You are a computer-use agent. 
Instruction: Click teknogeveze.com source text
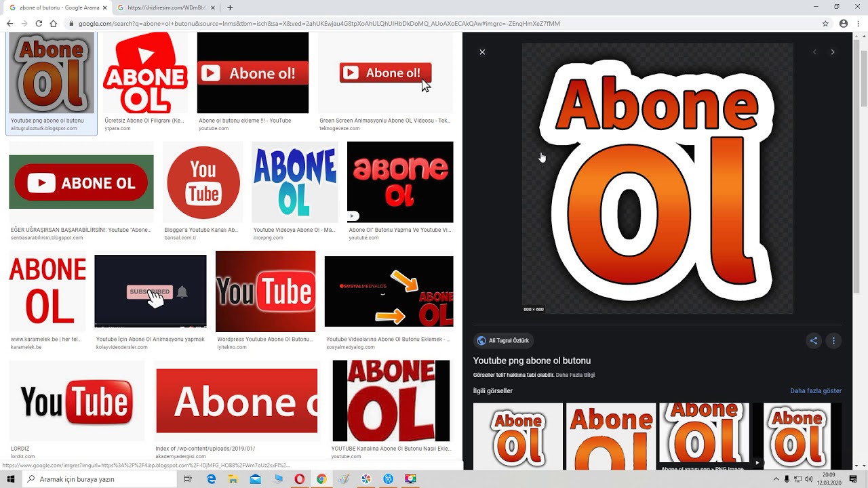pyautogui.click(x=339, y=129)
